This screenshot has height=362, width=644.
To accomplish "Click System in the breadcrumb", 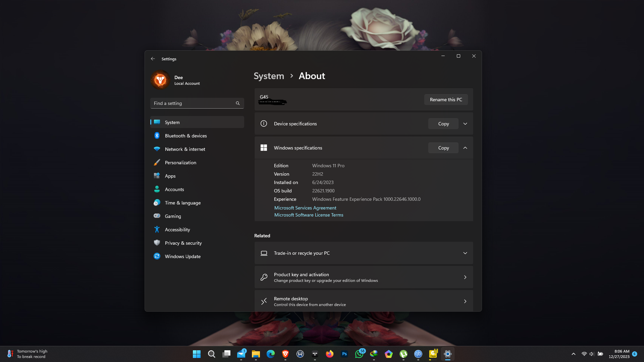I will [269, 76].
